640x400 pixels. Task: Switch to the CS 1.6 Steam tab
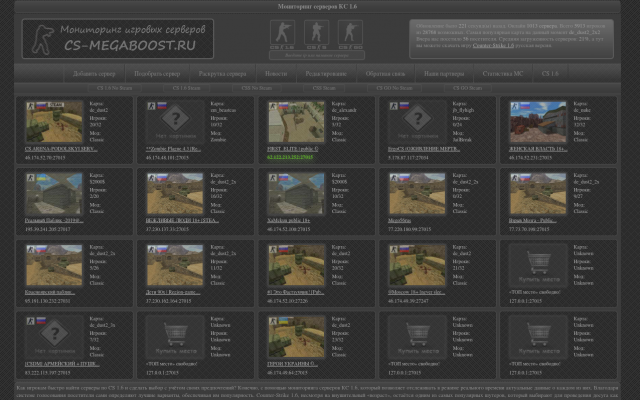coord(187,88)
